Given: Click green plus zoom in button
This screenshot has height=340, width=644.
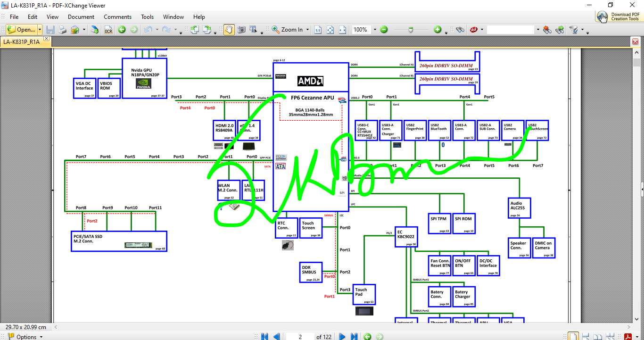Looking at the screenshot, I should pyautogui.click(x=438, y=30).
